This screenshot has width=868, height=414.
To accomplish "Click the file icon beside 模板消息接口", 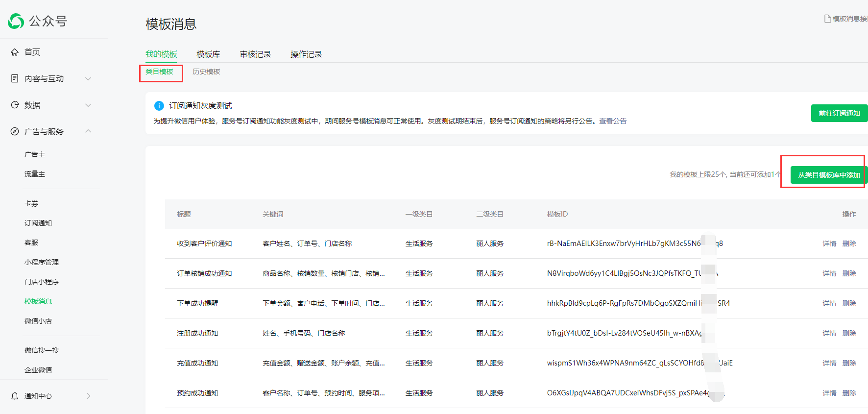I will point(827,19).
